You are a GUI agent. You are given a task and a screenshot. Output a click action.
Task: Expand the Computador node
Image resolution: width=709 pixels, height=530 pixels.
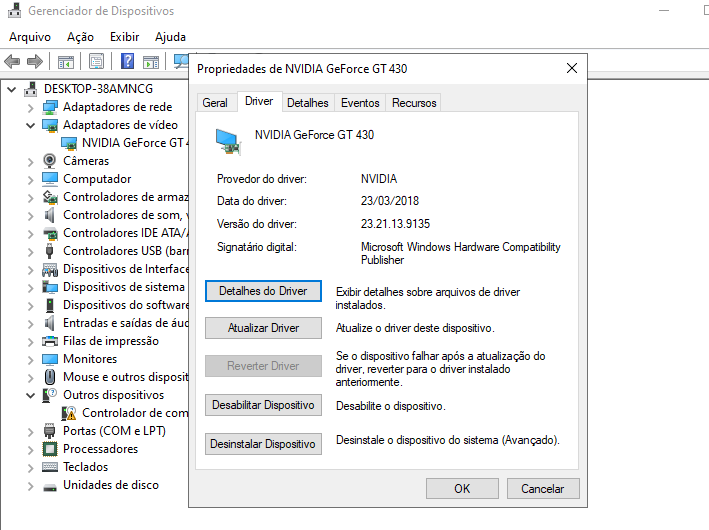[x=30, y=180]
